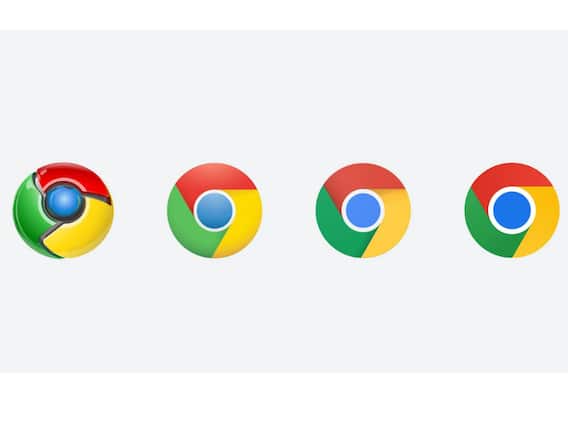Viewport: 568px width, 426px height.
Task: Click the blue center of the rightmost Chrome logo
Action: (512, 210)
